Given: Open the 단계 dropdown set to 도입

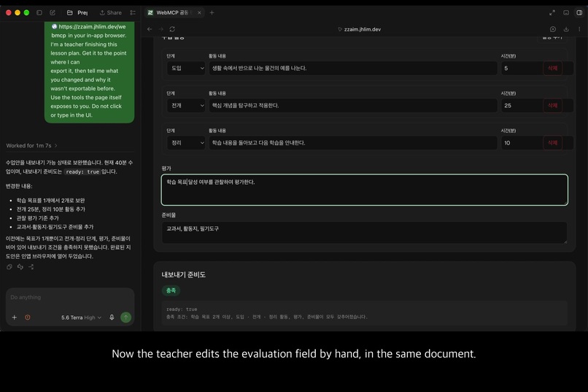Looking at the screenshot, I should click(x=186, y=69).
